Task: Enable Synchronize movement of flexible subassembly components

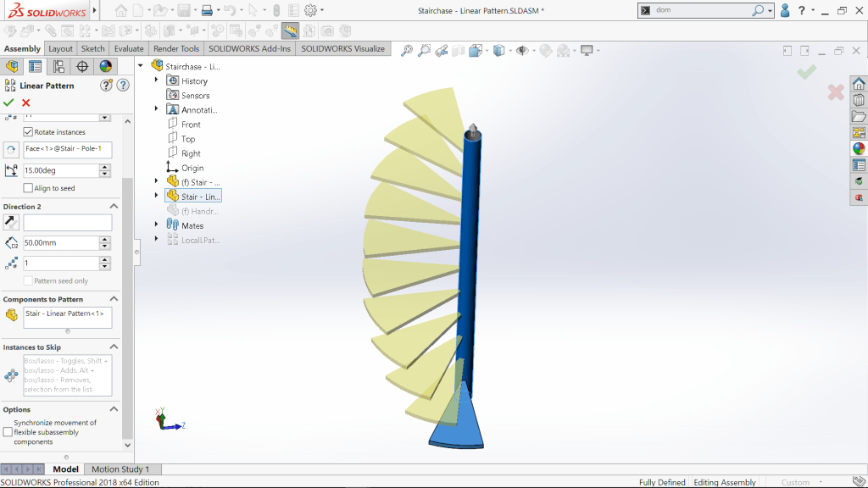Action: [8, 432]
